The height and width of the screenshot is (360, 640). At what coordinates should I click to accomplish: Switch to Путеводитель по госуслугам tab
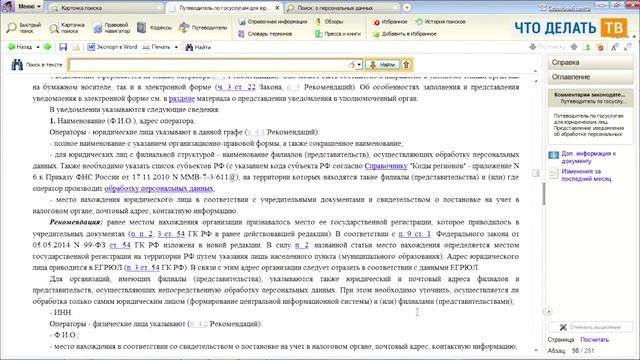[x=224, y=8]
